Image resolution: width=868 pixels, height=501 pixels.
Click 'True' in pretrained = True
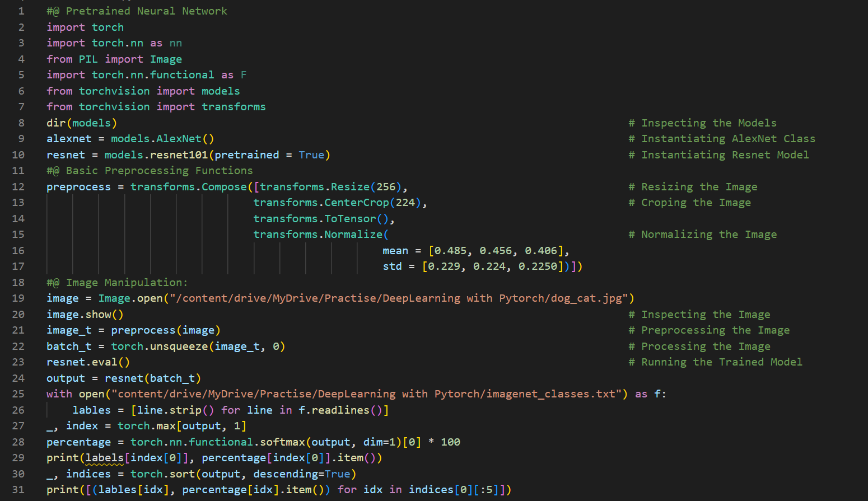(311, 155)
